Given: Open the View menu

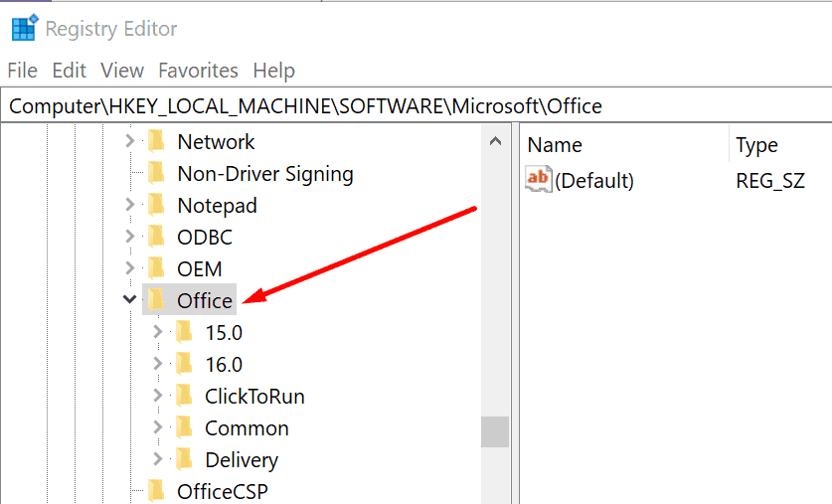Looking at the screenshot, I should [122, 71].
